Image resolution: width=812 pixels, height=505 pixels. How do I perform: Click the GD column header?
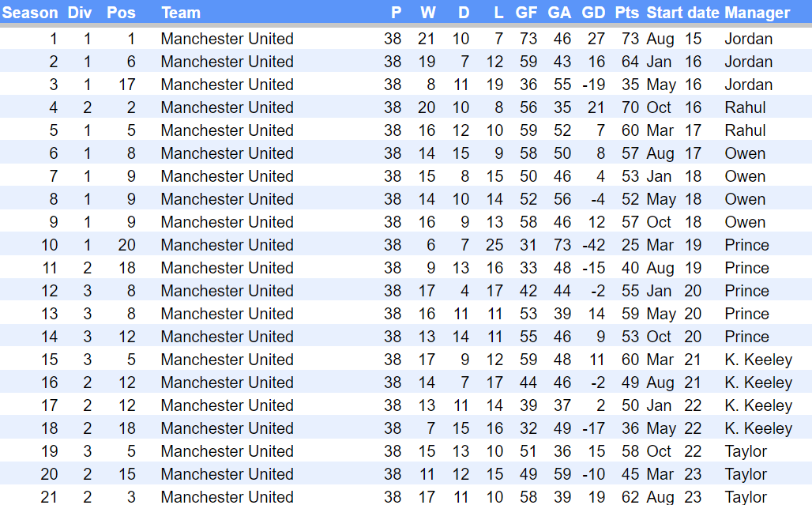pyautogui.click(x=593, y=13)
